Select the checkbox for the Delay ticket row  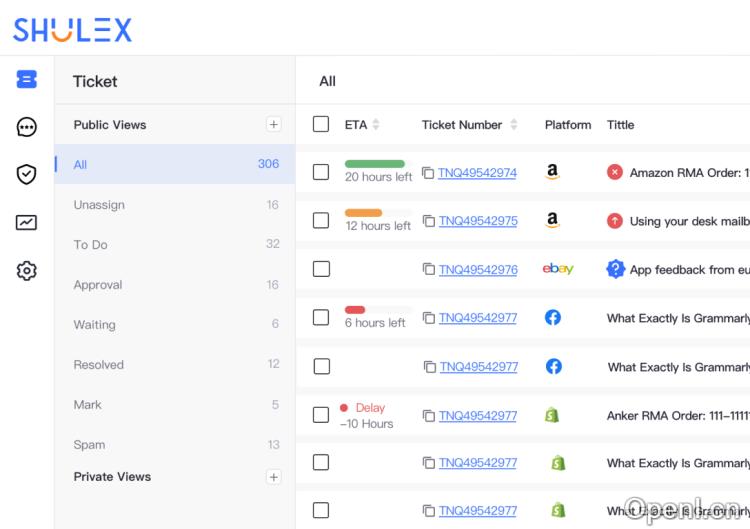point(321,415)
